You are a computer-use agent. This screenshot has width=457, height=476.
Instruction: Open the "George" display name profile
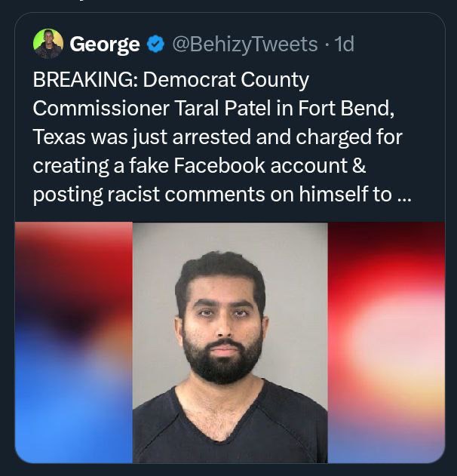click(104, 45)
